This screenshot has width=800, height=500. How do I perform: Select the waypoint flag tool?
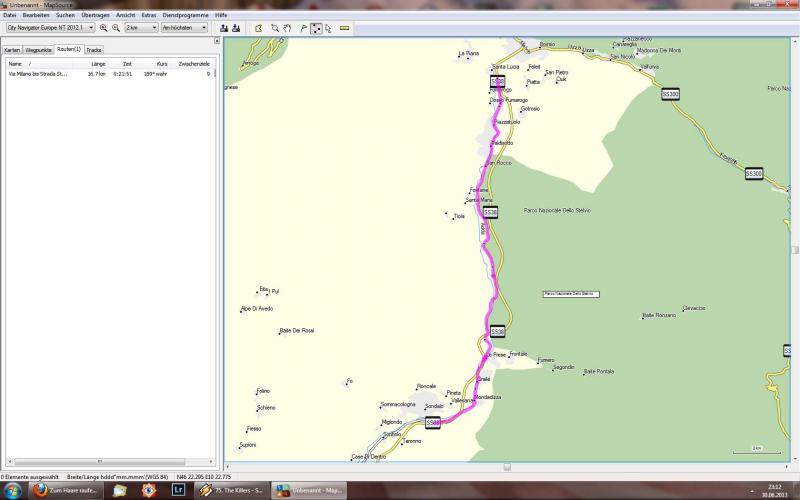click(x=303, y=28)
